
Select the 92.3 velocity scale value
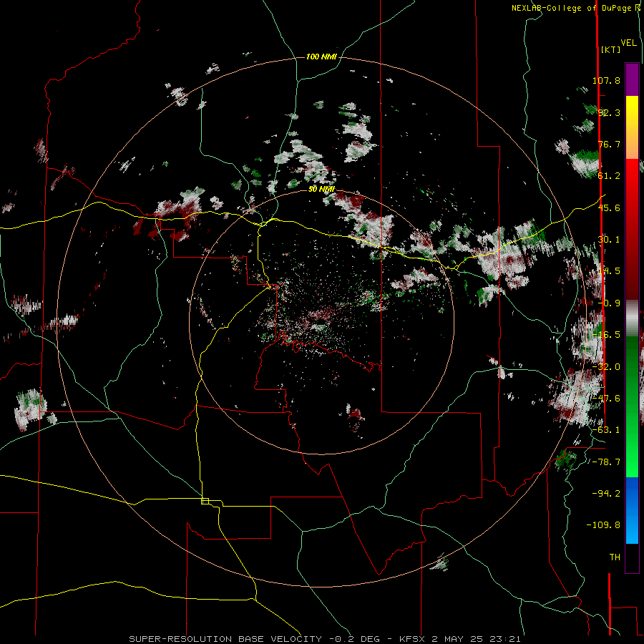tap(609, 112)
